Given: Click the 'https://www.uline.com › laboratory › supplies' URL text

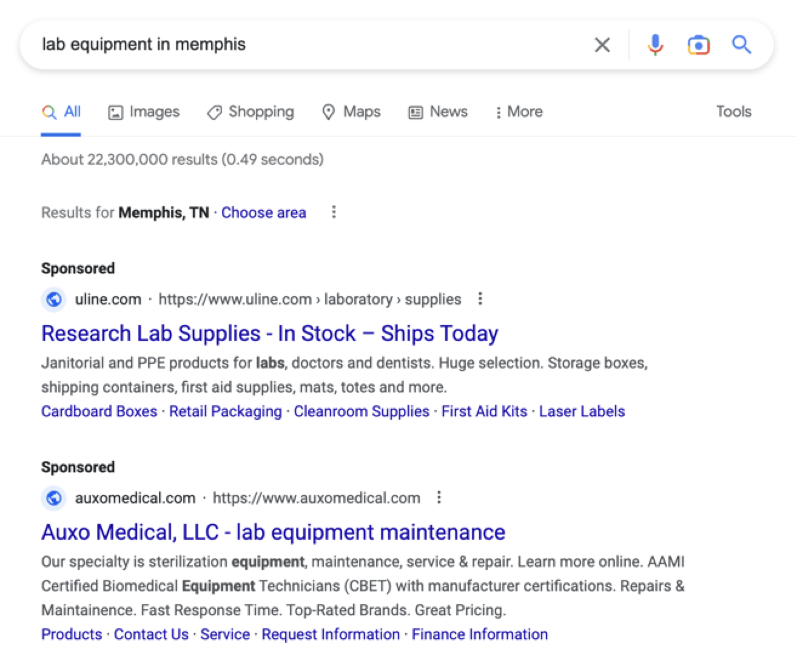Looking at the screenshot, I should coord(310,299).
